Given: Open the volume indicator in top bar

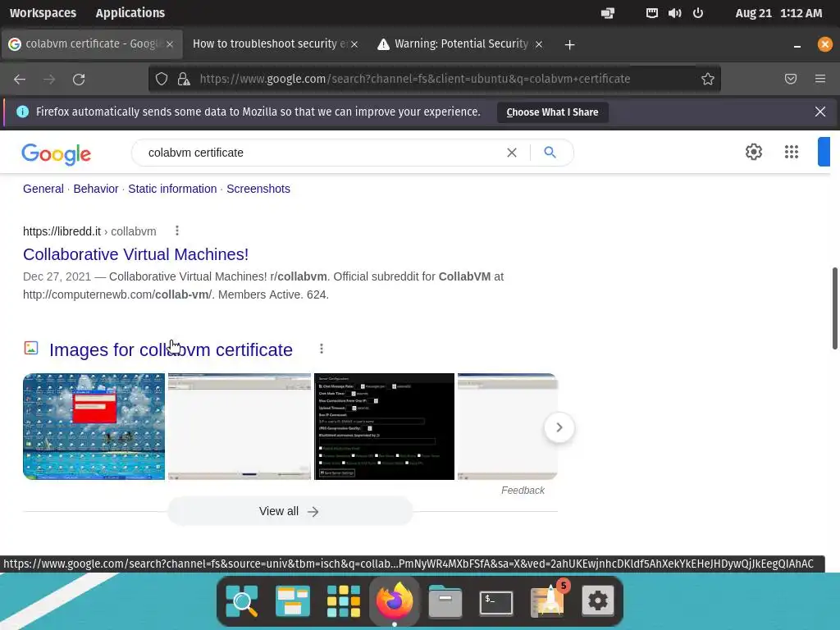Looking at the screenshot, I should pyautogui.click(x=674, y=13).
